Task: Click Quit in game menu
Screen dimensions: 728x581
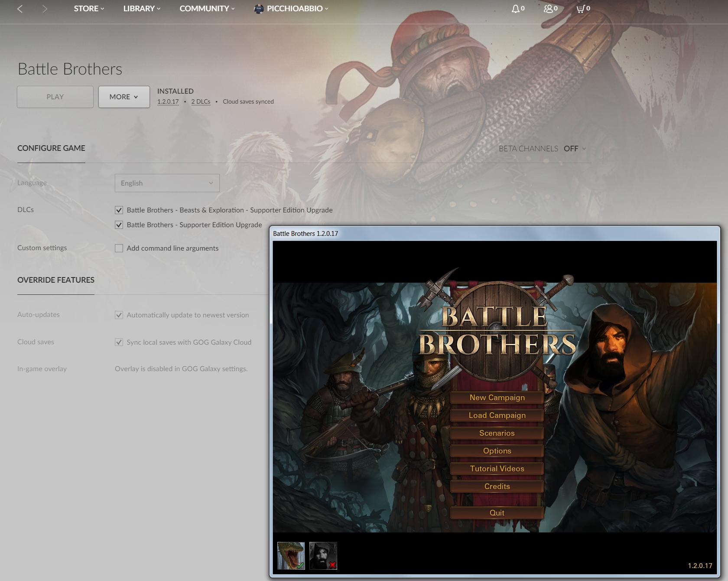Action: (x=497, y=513)
